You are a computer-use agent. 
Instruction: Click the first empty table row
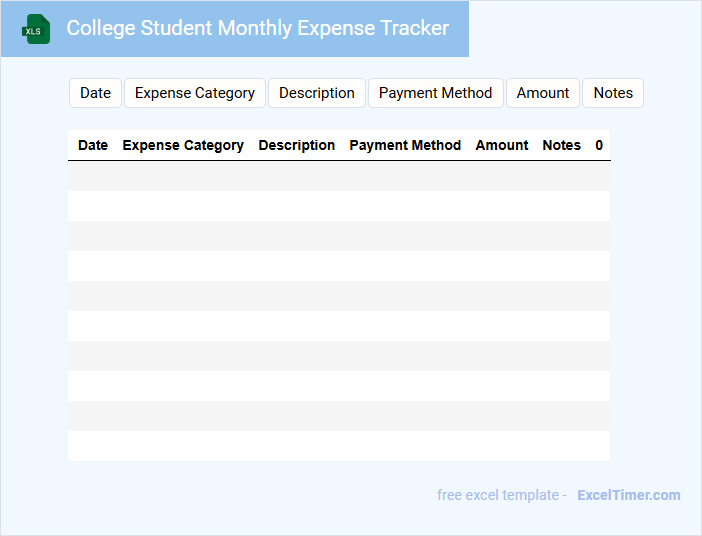coord(339,176)
